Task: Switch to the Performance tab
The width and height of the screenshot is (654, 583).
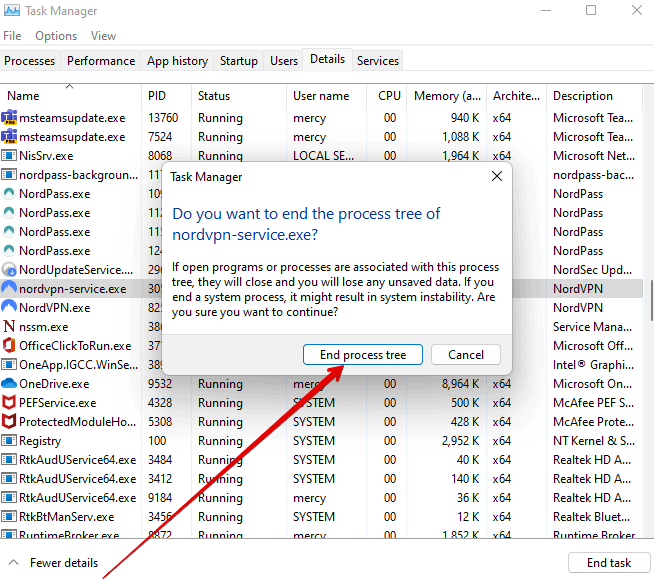Action: [101, 61]
